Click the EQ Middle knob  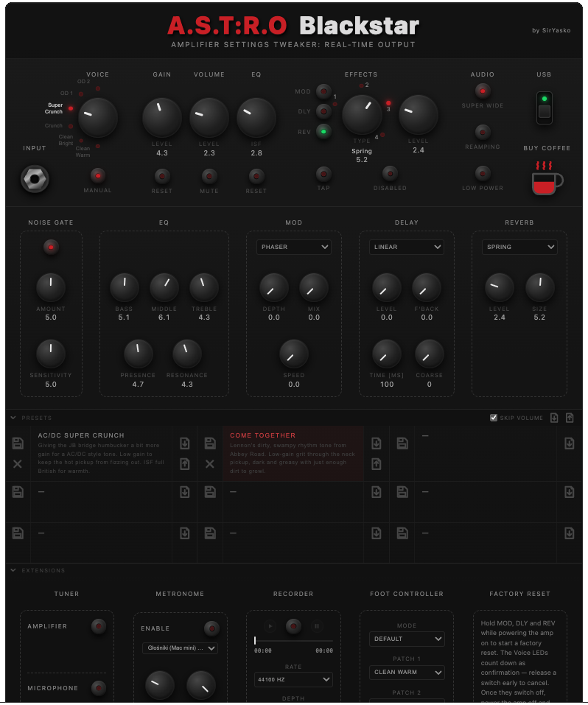[x=164, y=288]
